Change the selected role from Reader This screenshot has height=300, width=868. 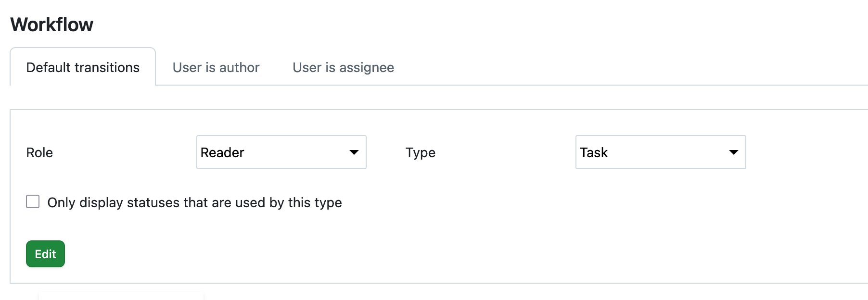(281, 152)
